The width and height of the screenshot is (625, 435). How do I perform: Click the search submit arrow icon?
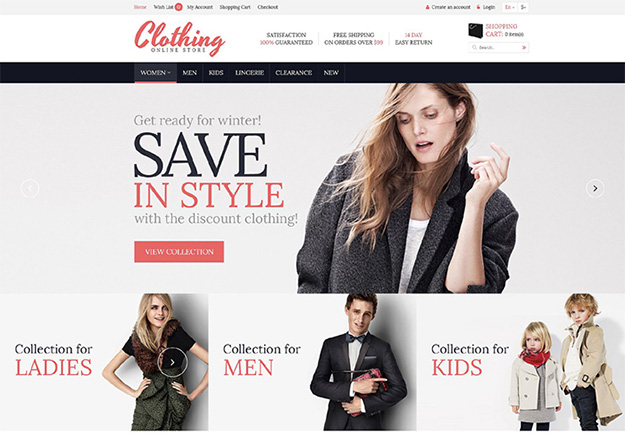click(524, 47)
